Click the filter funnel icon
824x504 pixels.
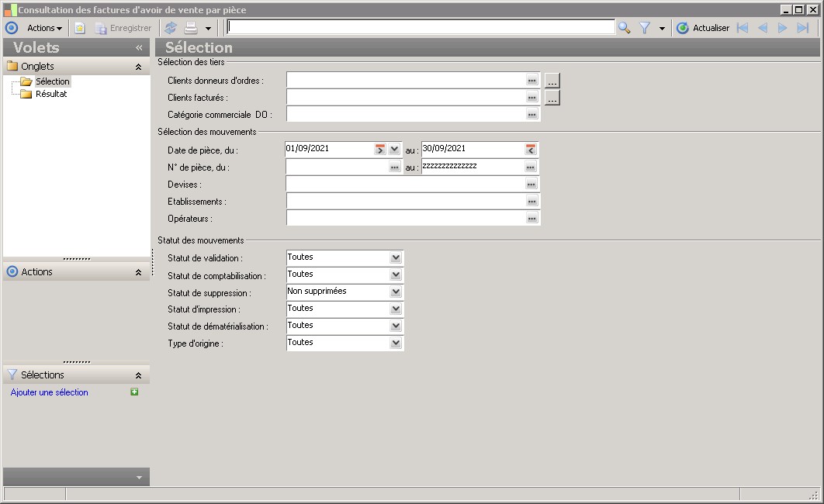(645, 28)
